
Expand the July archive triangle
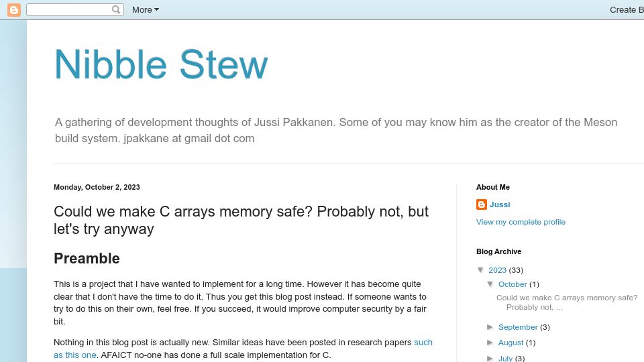(x=490, y=358)
